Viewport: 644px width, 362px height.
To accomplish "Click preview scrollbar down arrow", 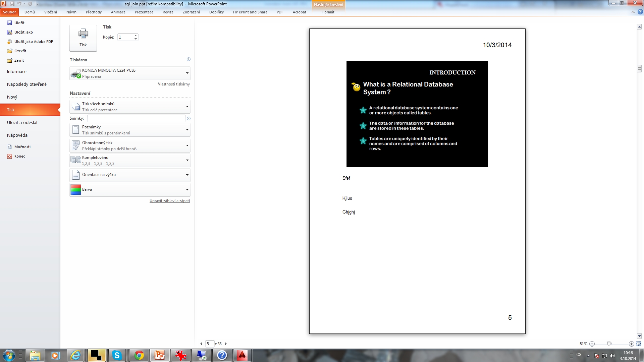I will (639, 336).
